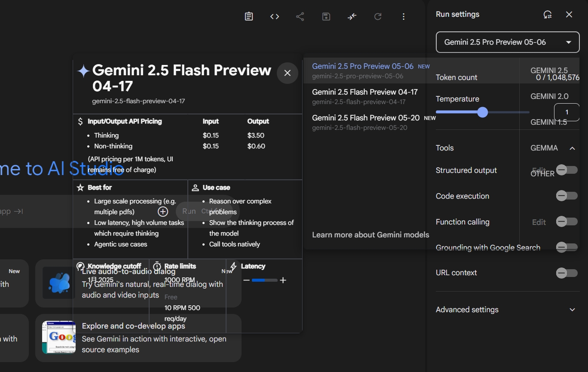
Task: Click the clear chat refresh icon
Action: tap(378, 16)
